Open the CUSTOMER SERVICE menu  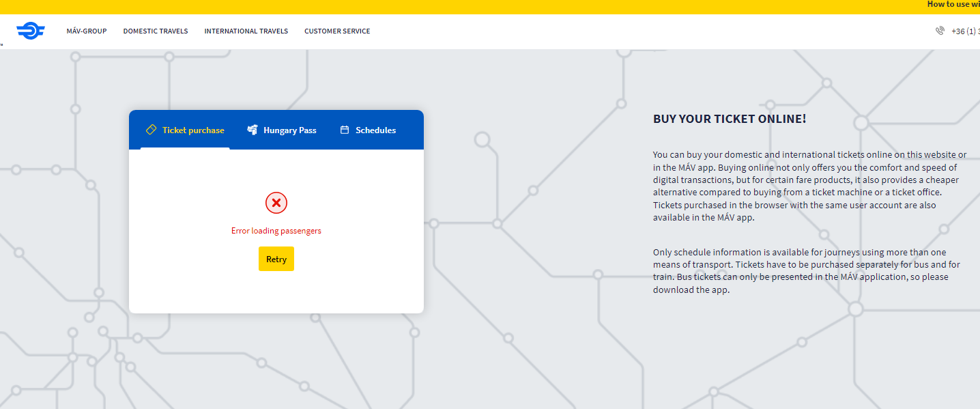[337, 31]
